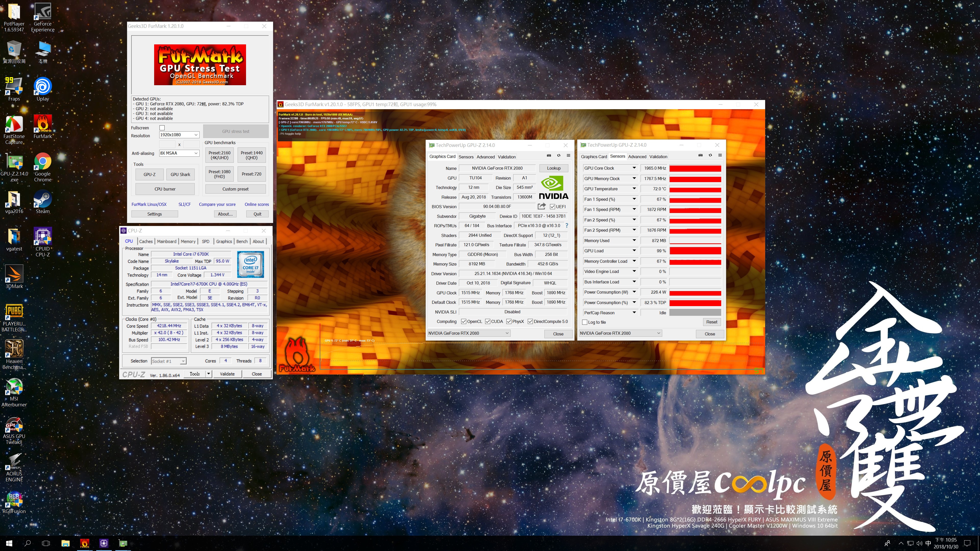This screenshot has height=551, width=980.
Task: Open the GPU Core Clock sensor dropdown
Action: (634, 168)
